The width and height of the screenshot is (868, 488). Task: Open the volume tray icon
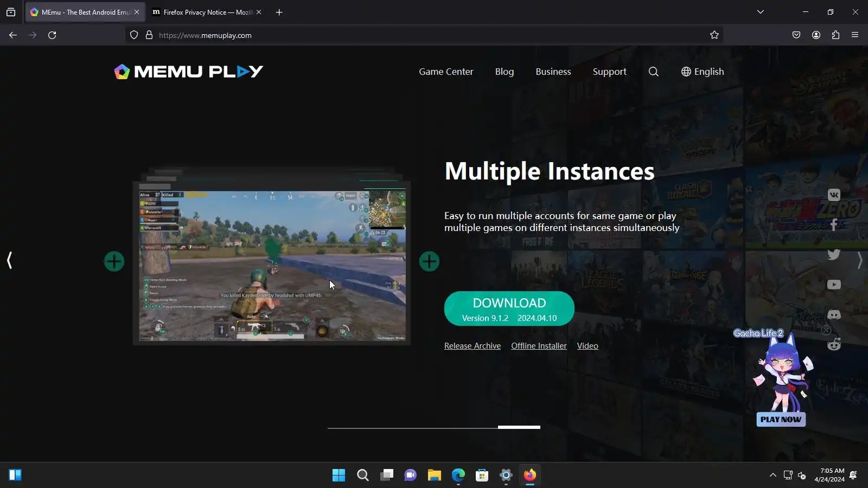point(802,476)
